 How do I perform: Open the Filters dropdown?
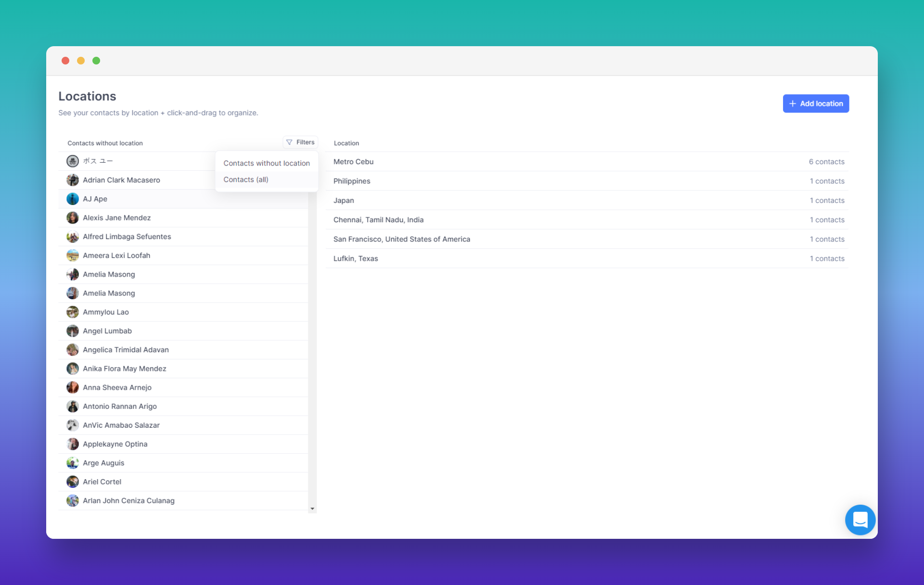pos(300,142)
